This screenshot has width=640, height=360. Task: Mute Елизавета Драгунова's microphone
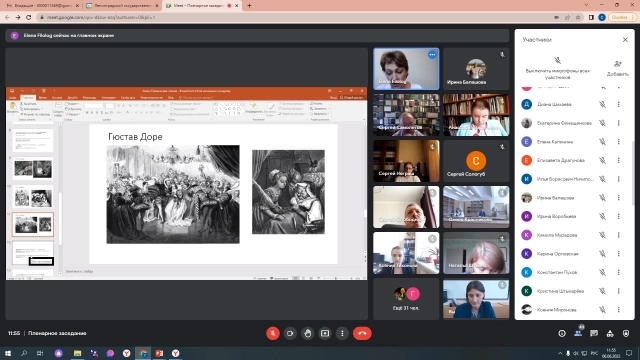pos(602,160)
